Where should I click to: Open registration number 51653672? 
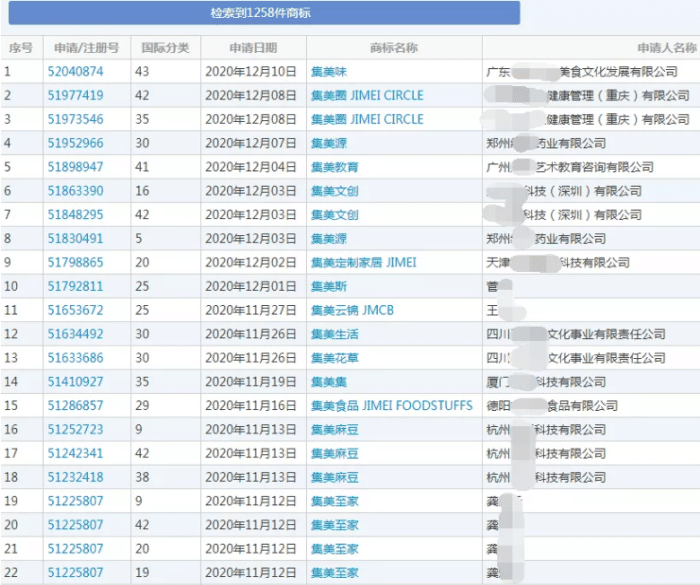tap(75, 310)
